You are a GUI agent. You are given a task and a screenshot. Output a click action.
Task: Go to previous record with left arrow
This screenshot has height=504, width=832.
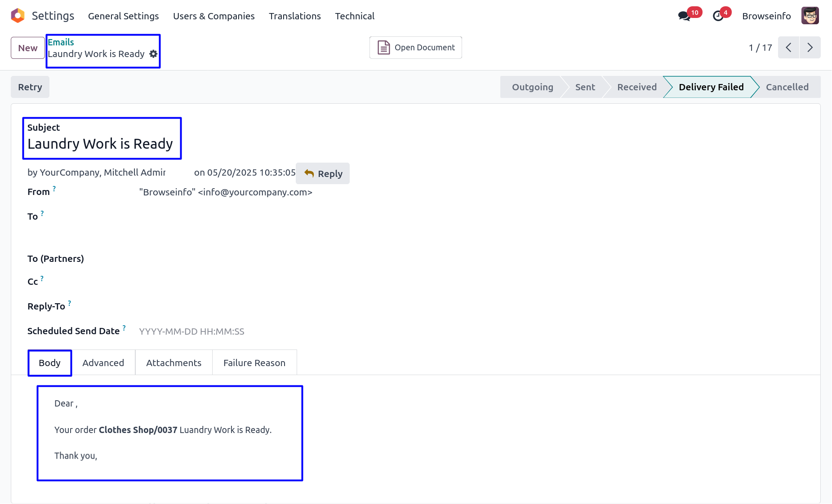788,48
